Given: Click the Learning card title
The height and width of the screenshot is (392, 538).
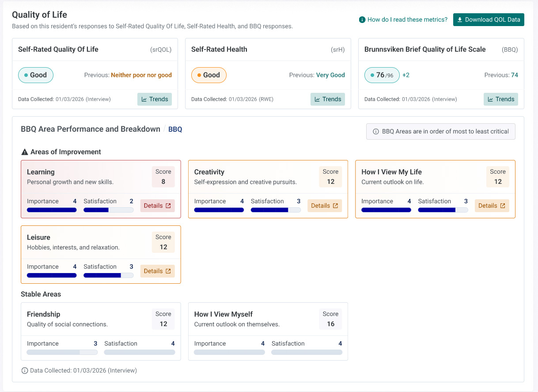Looking at the screenshot, I should click(41, 172).
